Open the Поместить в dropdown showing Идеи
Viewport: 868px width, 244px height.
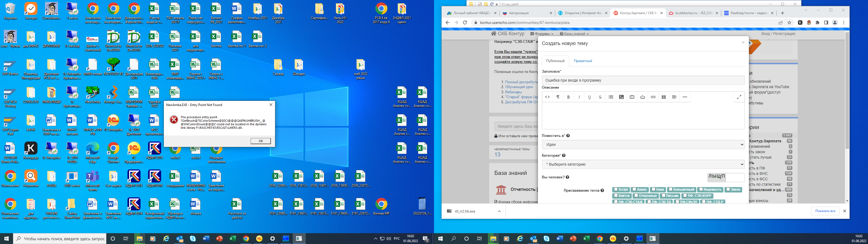click(x=643, y=145)
